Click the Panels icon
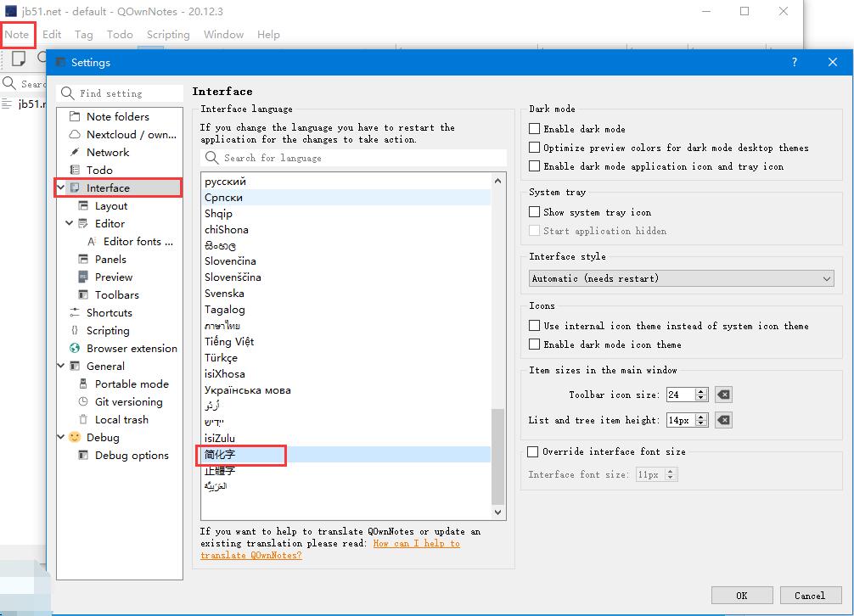The width and height of the screenshot is (854, 616). (83, 259)
